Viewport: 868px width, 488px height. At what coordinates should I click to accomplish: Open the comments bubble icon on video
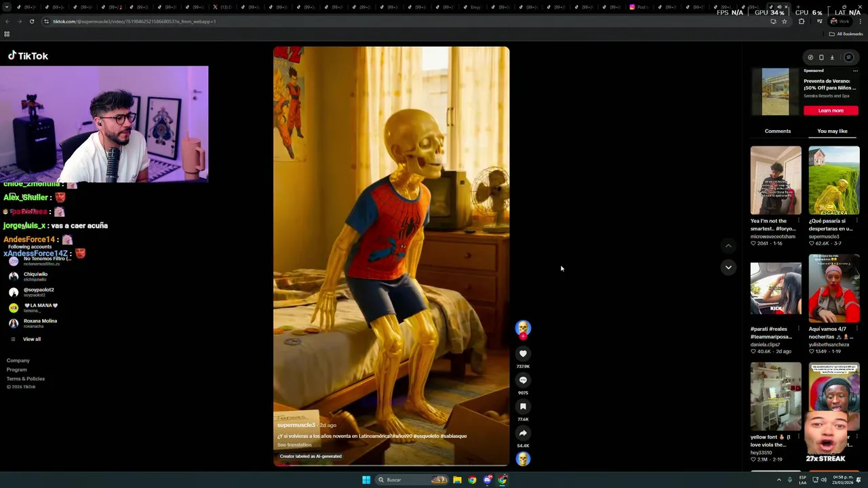(523, 380)
